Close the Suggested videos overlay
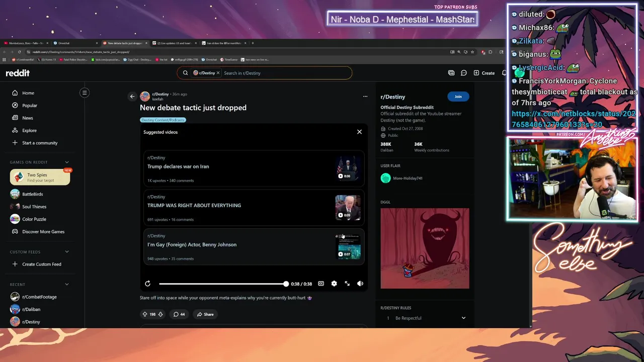Screen dimensions: 644x362 pyautogui.click(x=359, y=132)
